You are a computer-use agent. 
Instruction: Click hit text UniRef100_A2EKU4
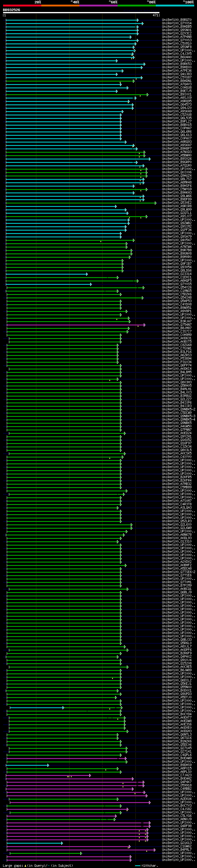click(x=177, y=799)
